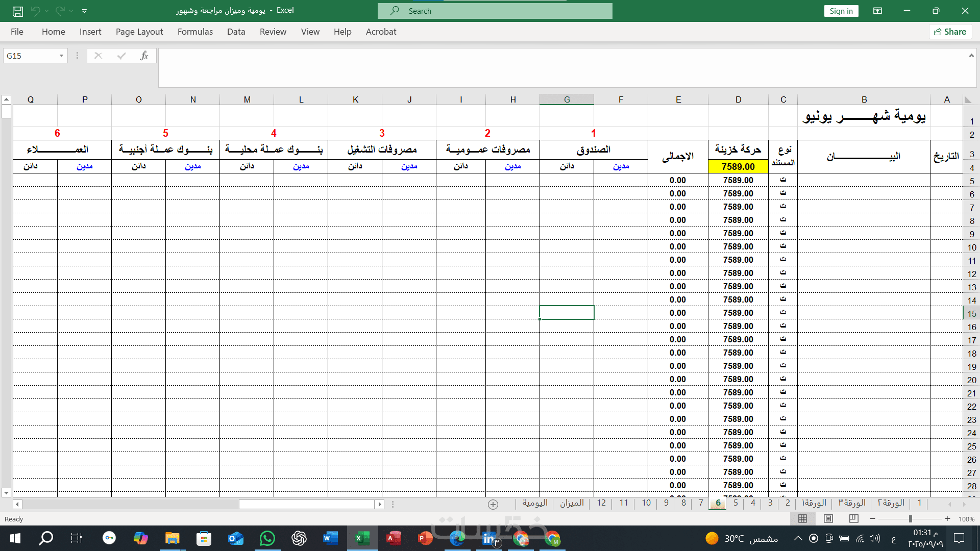
Task: Click the zoom in plus icon
Action: coord(947,519)
